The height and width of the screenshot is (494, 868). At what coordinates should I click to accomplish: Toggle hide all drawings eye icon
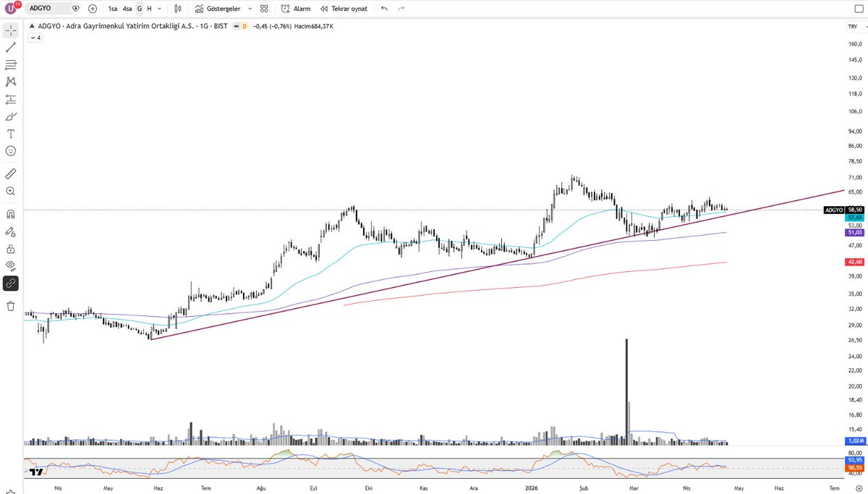coord(11,265)
